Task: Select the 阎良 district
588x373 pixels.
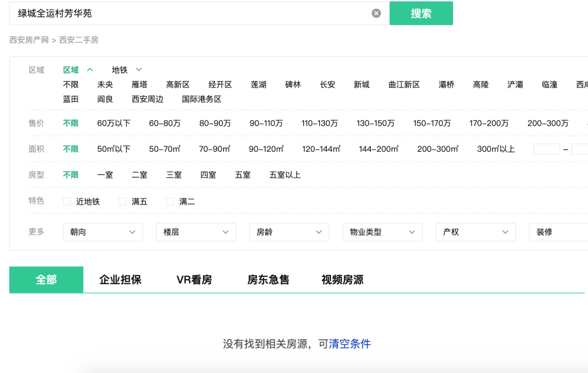Action: [105, 99]
